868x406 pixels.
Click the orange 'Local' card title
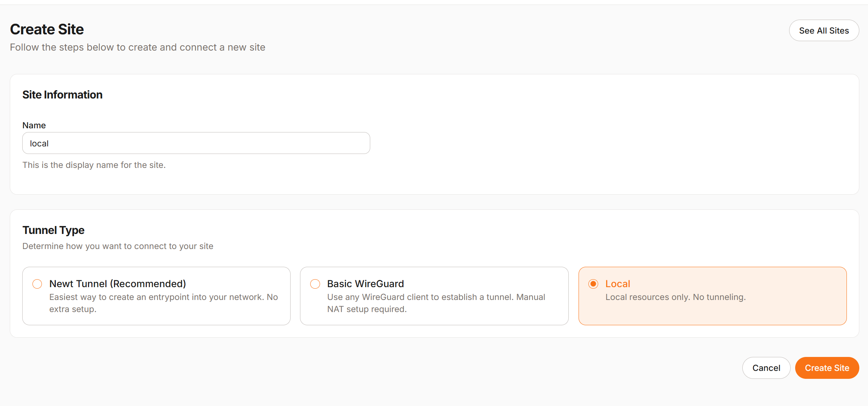[618, 284]
